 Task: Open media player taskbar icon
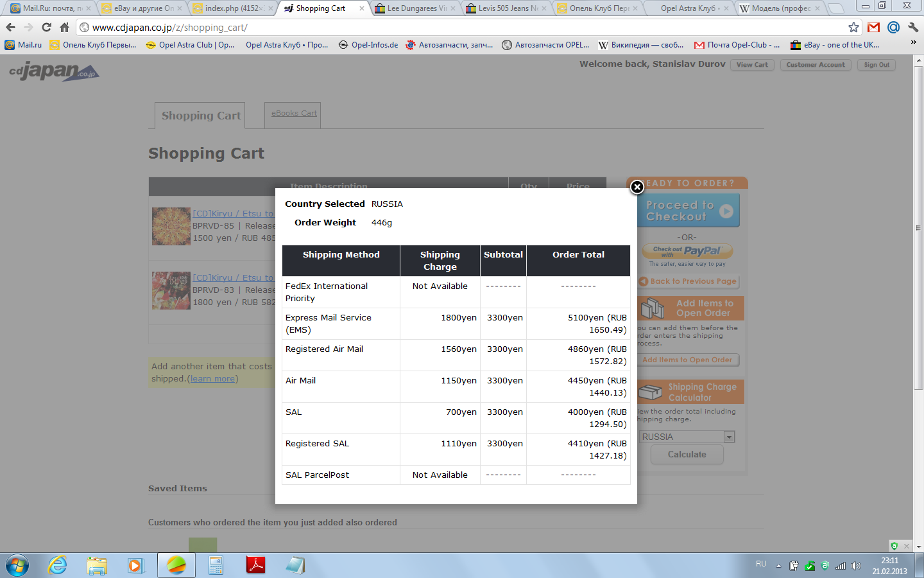tap(135, 566)
